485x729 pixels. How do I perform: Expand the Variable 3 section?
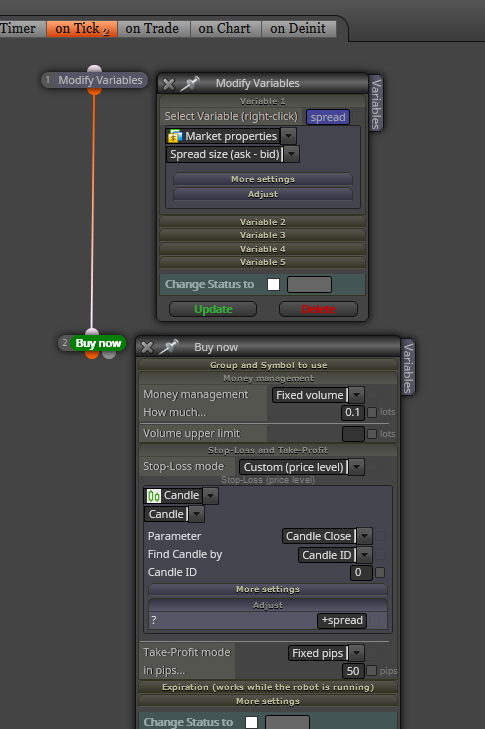click(x=263, y=235)
